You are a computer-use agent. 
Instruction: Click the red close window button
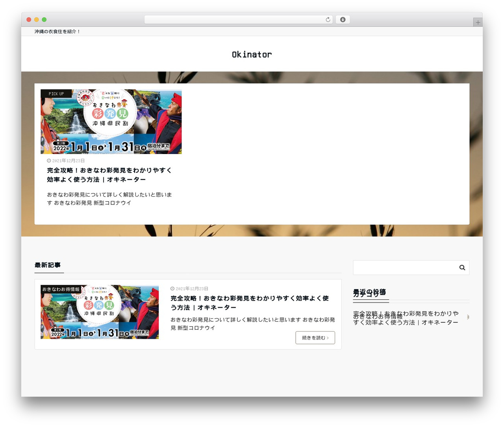(29, 20)
